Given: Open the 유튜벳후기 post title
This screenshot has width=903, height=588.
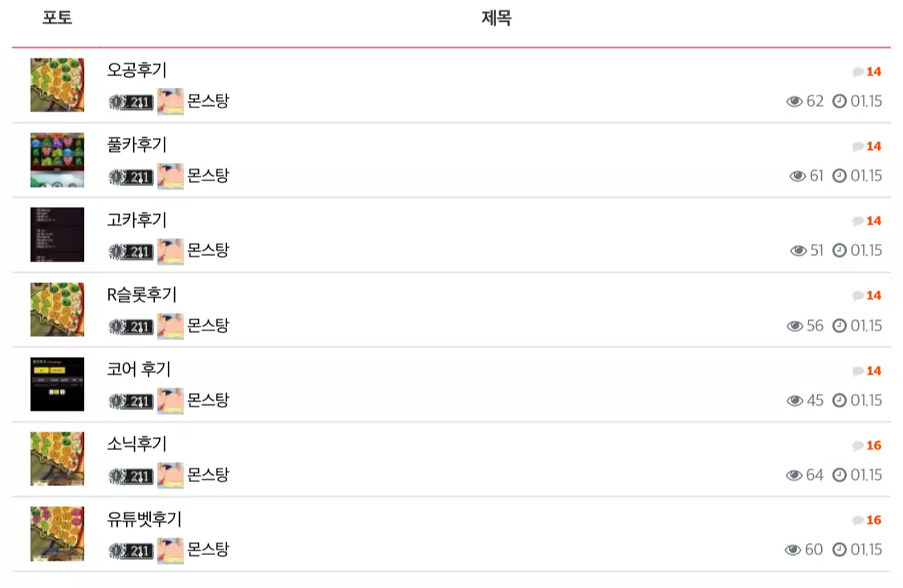Looking at the screenshot, I should [144, 519].
